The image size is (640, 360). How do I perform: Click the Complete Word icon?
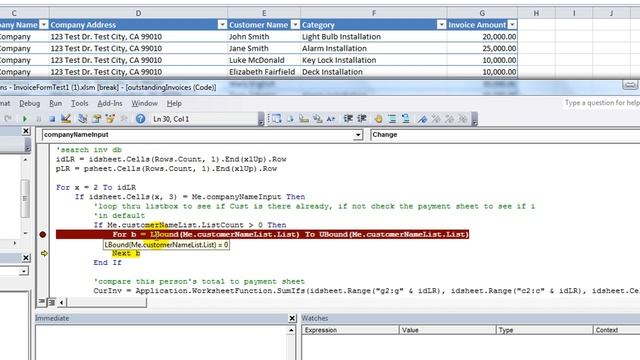pos(331,119)
